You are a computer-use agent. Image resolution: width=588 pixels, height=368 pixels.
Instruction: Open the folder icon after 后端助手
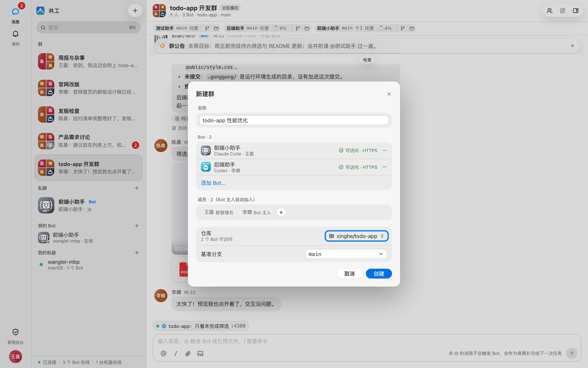[307, 28]
